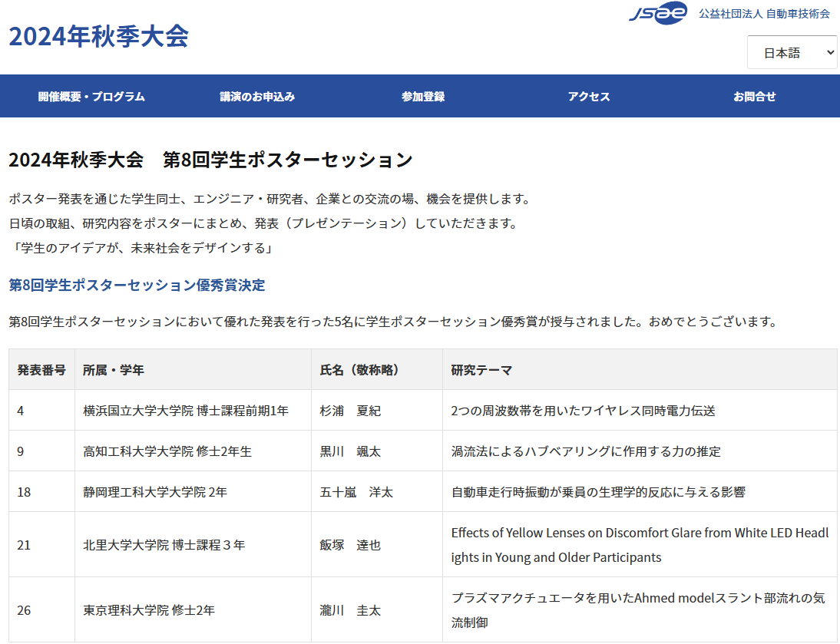
Task: Click the 東京理科大学院 修士2年 affiliation cell
Action: pyautogui.click(x=149, y=610)
